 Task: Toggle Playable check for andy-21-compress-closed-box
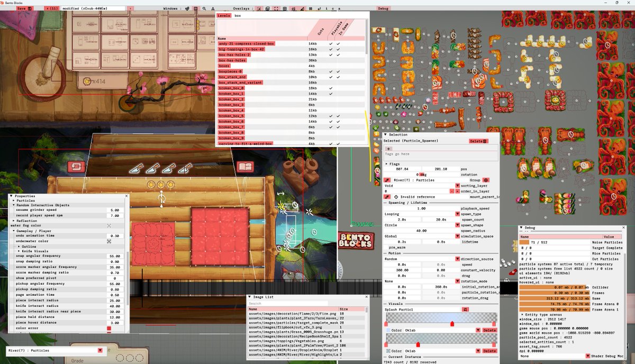click(331, 43)
